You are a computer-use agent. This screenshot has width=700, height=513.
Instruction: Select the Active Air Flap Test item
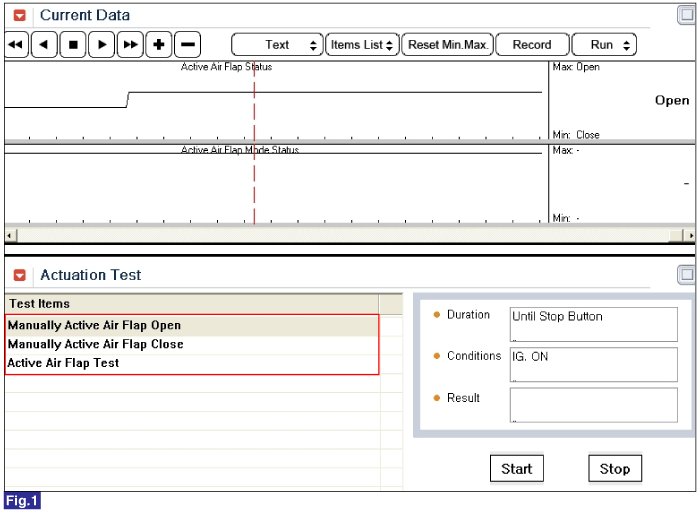click(x=63, y=363)
